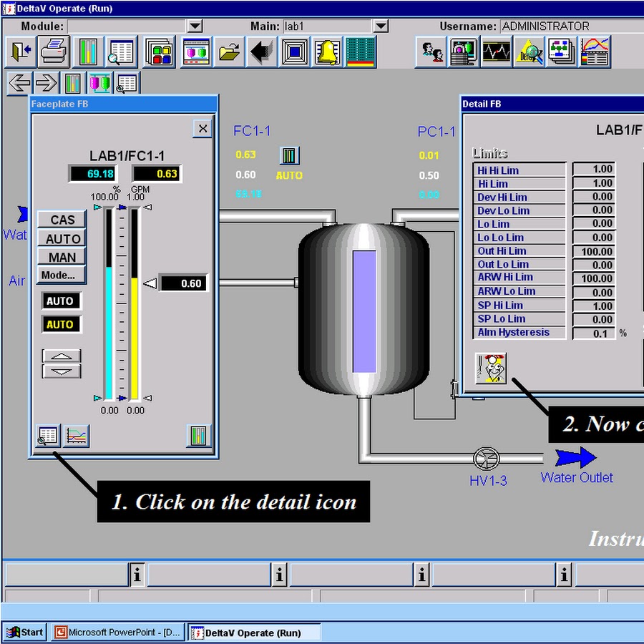Click the ARW Hi Lim value field
Screen dimensions: 644x644
[593, 278]
